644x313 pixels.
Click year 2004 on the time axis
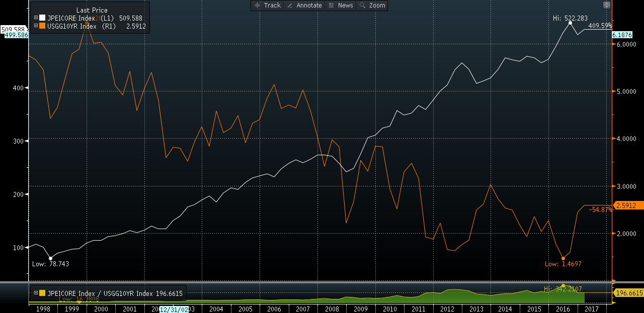216,309
